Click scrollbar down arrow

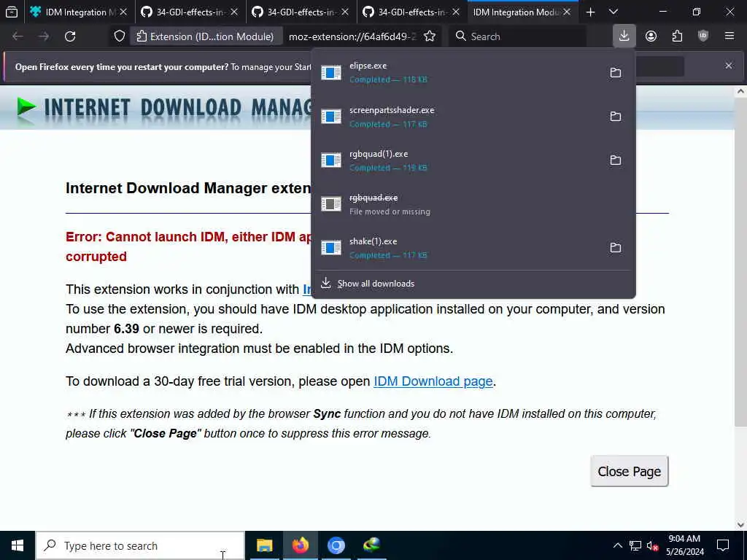pyautogui.click(x=740, y=525)
